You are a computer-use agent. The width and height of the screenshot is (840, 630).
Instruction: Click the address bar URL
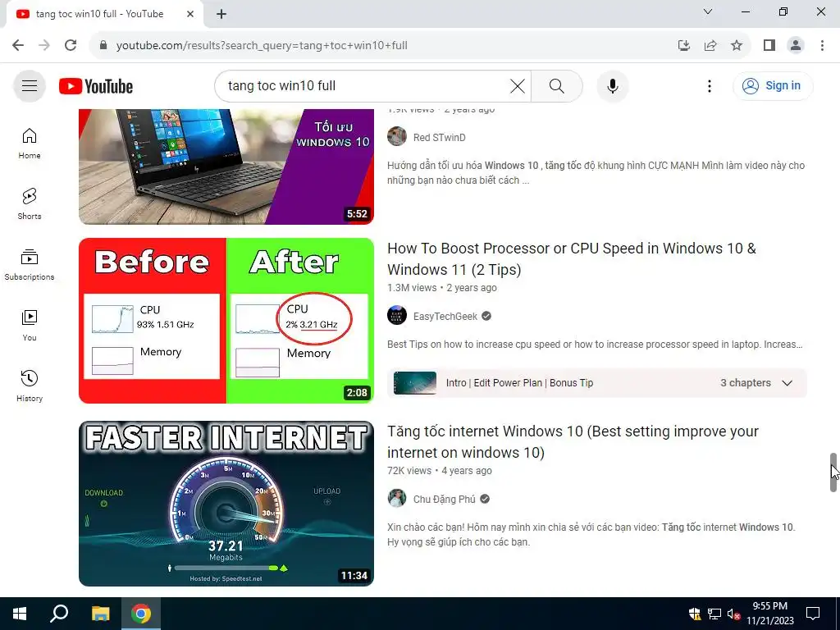click(x=262, y=46)
